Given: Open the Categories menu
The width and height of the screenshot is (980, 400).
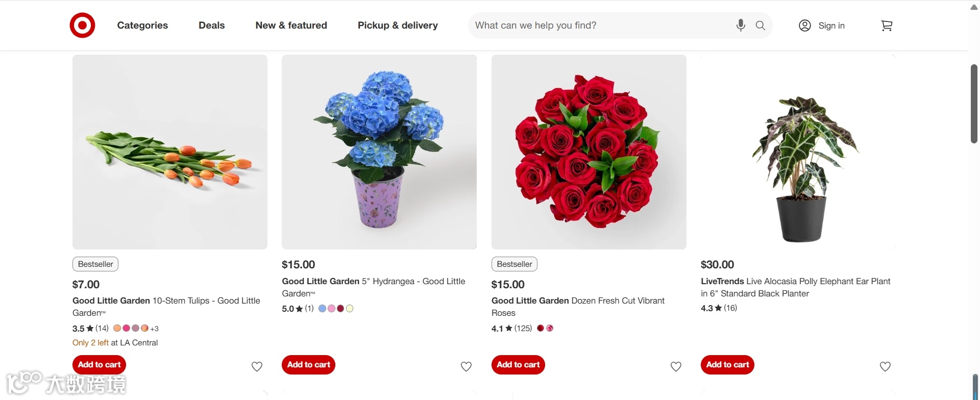Looking at the screenshot, I should [x=142, y=26].
